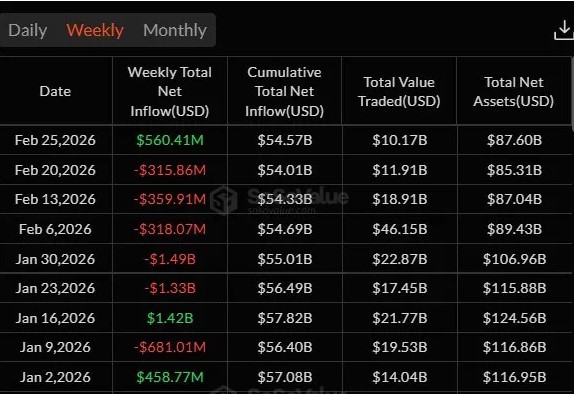574x394 pixels.
Task: Click the $46.15B value traded cell
Action: point(400,229)
